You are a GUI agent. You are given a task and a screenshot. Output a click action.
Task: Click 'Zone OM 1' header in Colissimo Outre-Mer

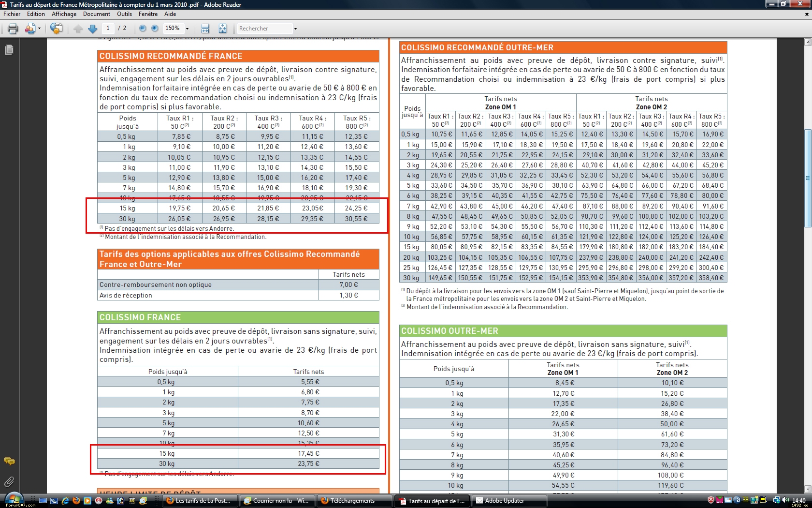pyautogui.click(x=563, y=373)
